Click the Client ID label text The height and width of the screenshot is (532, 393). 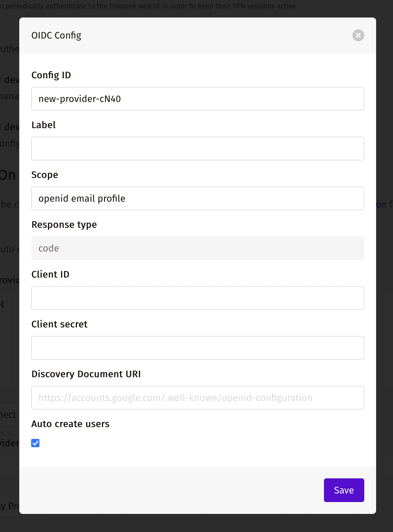coord(50,274)
